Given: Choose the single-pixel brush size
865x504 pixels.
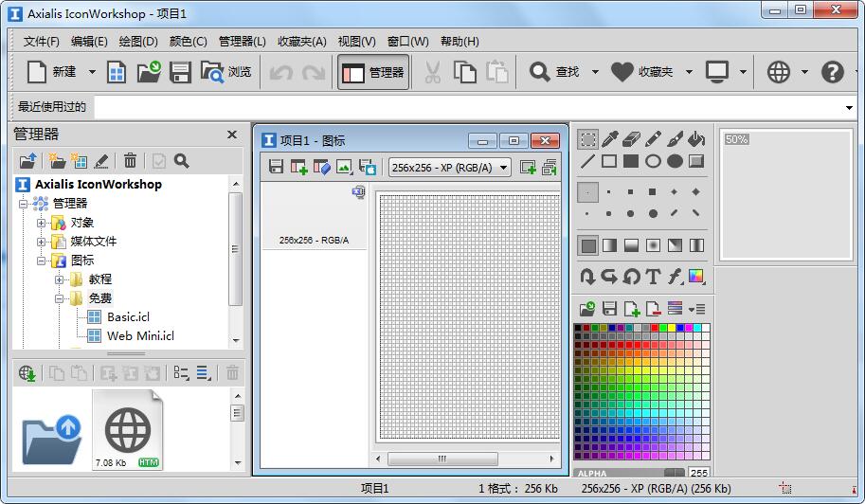Looking at the screenshot, I should pyautogui.click(x=588, y=192).
